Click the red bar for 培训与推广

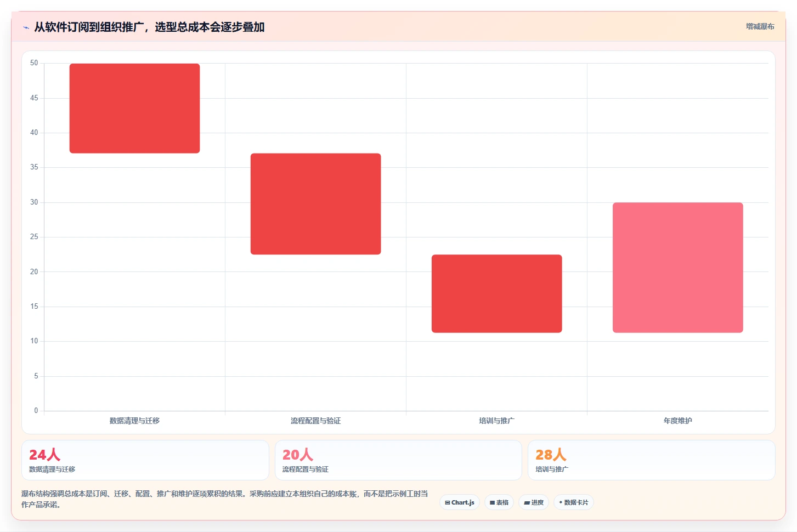click(496, 293)
